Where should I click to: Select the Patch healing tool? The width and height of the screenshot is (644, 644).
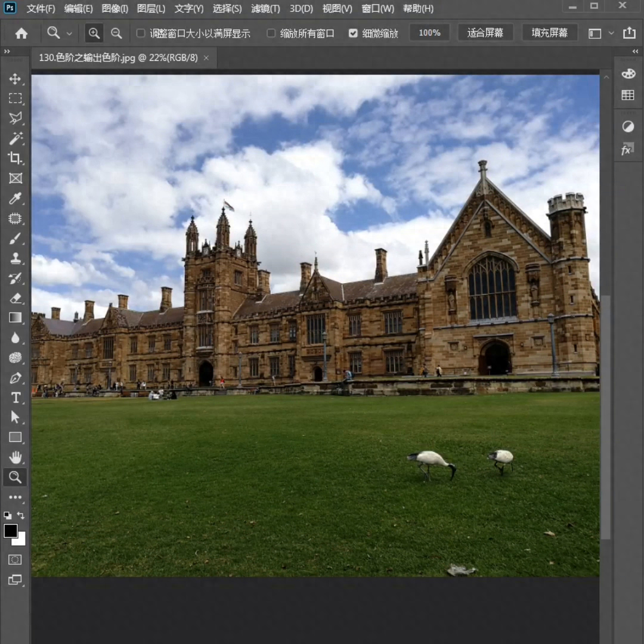tap(15, 218)
